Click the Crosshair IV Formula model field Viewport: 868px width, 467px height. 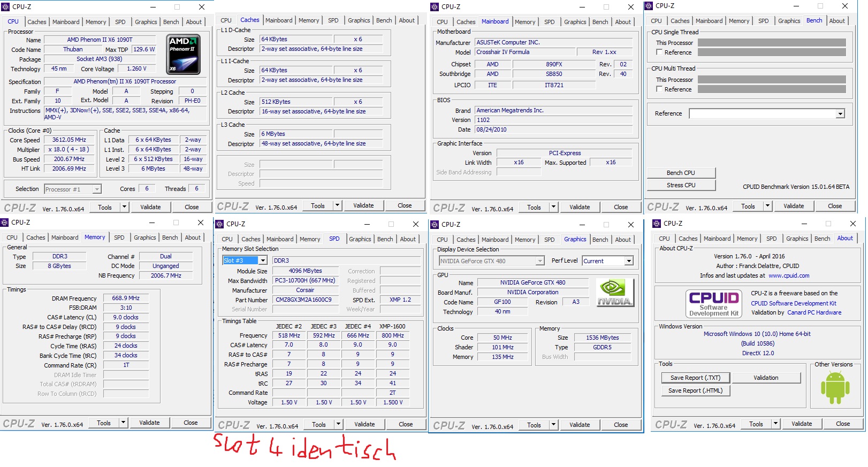click(x=525, y=52)
